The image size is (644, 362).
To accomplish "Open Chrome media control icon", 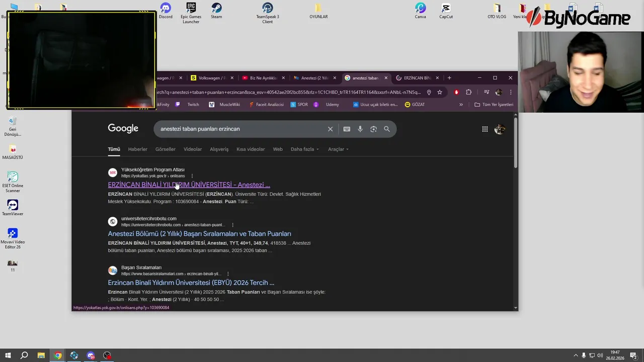I will click(x=487, y=92).
